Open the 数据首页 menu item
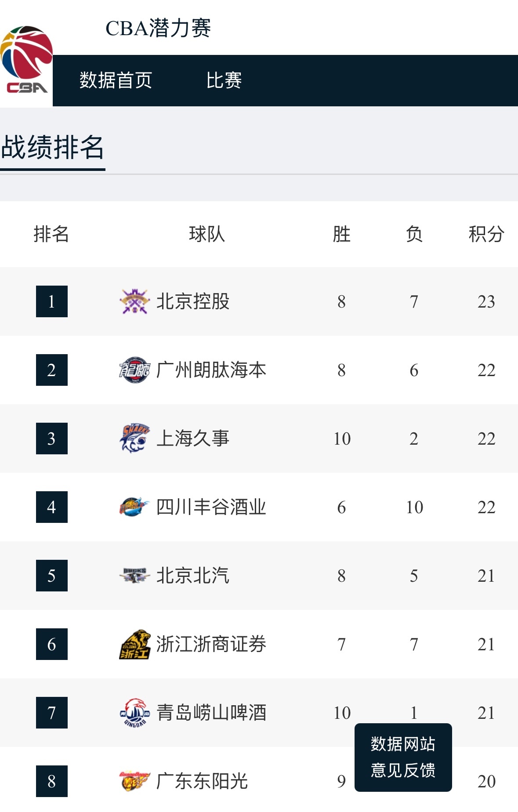 (x=116, y=80)
